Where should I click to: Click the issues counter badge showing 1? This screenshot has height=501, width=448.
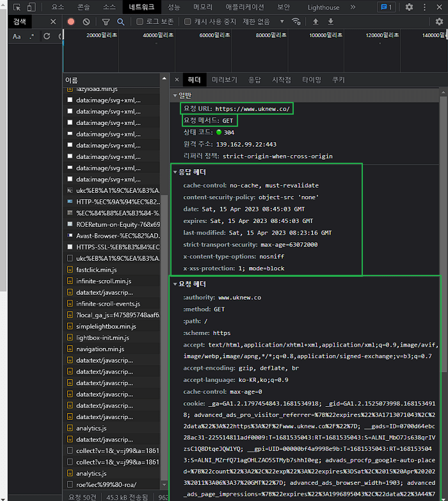pos(387,7)
